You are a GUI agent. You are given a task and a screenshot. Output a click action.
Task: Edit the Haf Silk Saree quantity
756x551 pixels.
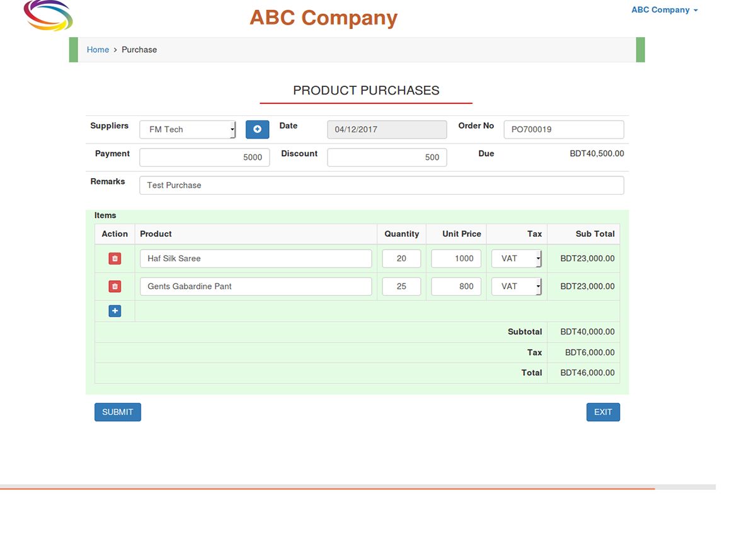click(x=401, y=259)
